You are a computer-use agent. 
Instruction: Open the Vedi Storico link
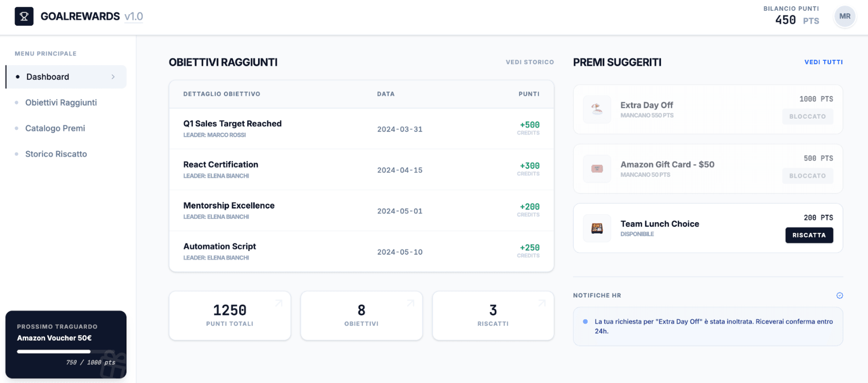coord(530,62)
